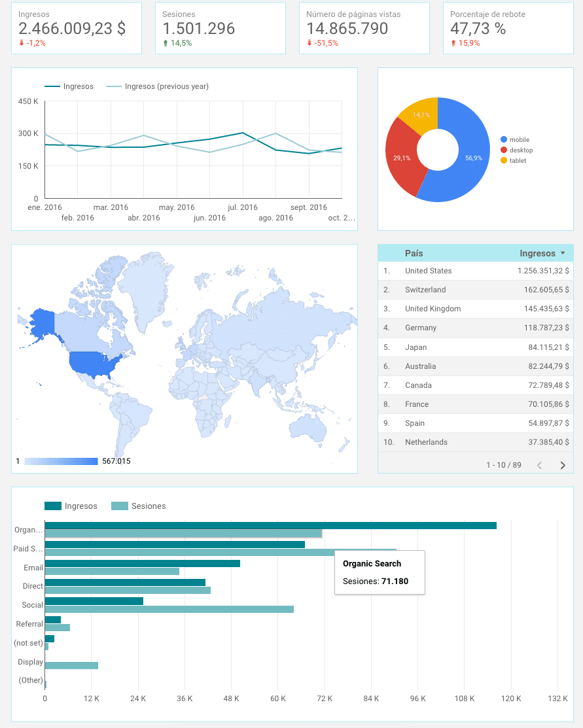583x728 pixels.
Task: Click the yellow tablet legend dot
Action: (x=503, y=160)
